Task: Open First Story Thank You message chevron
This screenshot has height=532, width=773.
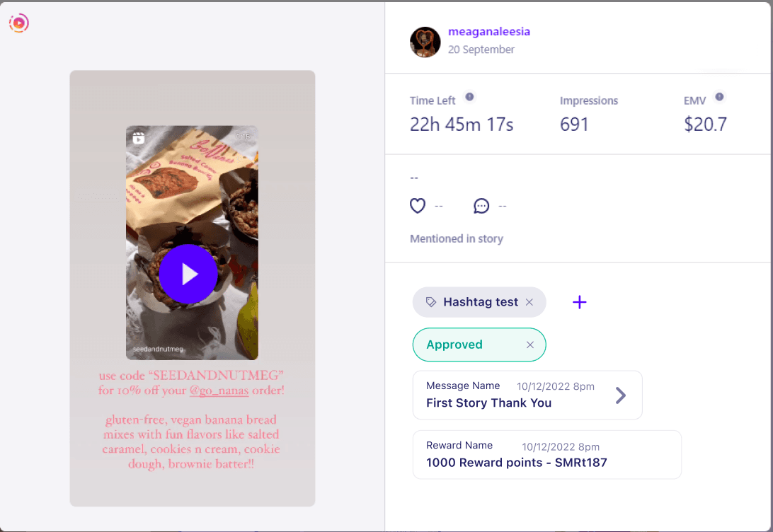Action: [x=621, y=395]
